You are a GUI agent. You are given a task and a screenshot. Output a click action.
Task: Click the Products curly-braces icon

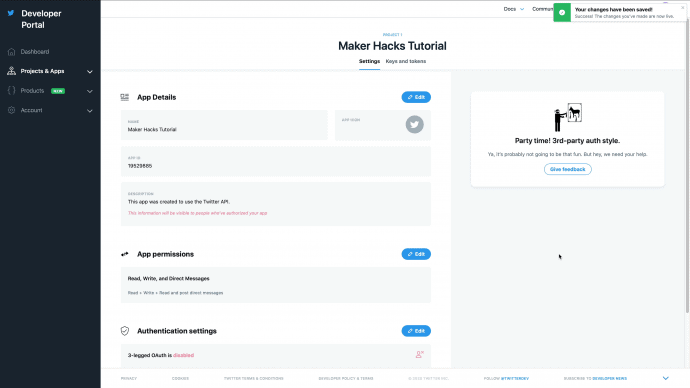(11, 91)
